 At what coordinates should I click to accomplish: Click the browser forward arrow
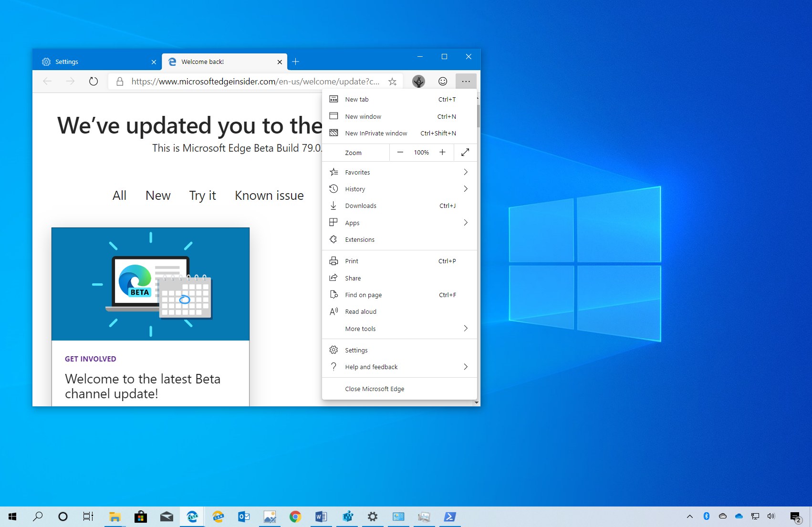coord(70,82)
